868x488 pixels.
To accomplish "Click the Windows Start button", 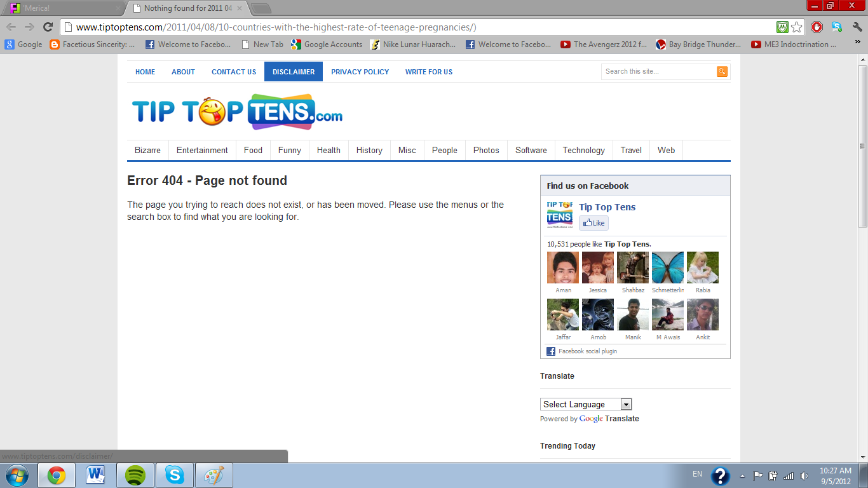I will pos(16,475).
